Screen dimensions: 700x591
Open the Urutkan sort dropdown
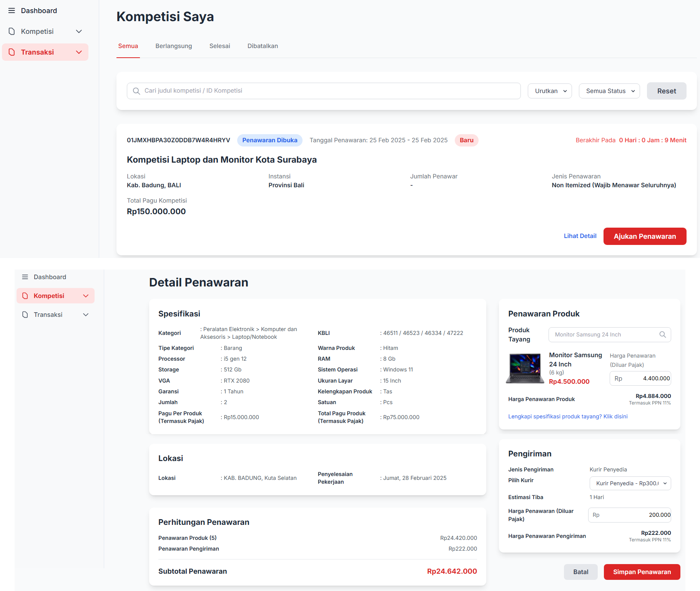pyautogui.click(x=550, y=91)
